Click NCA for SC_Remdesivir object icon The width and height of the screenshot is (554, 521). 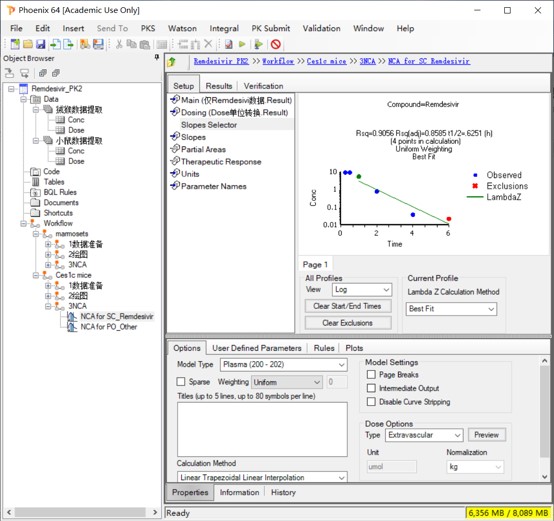click(72, 316)
